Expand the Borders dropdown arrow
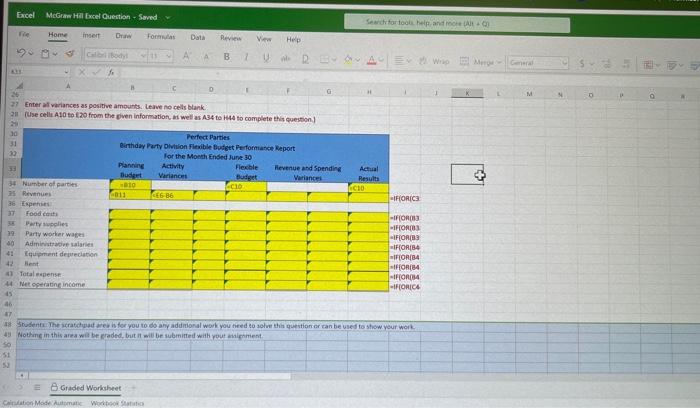 click(334, 59)
